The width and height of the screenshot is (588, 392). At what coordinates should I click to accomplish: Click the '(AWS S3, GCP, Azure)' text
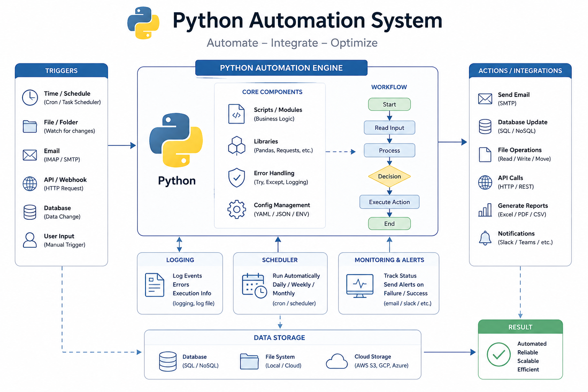coord(381,366)
